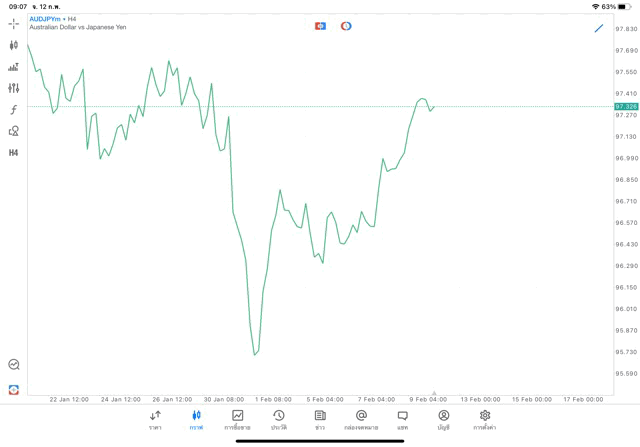640x447 pixels.
Task: Open the function (f) indicators list
Action: click(x=13, y=110)
